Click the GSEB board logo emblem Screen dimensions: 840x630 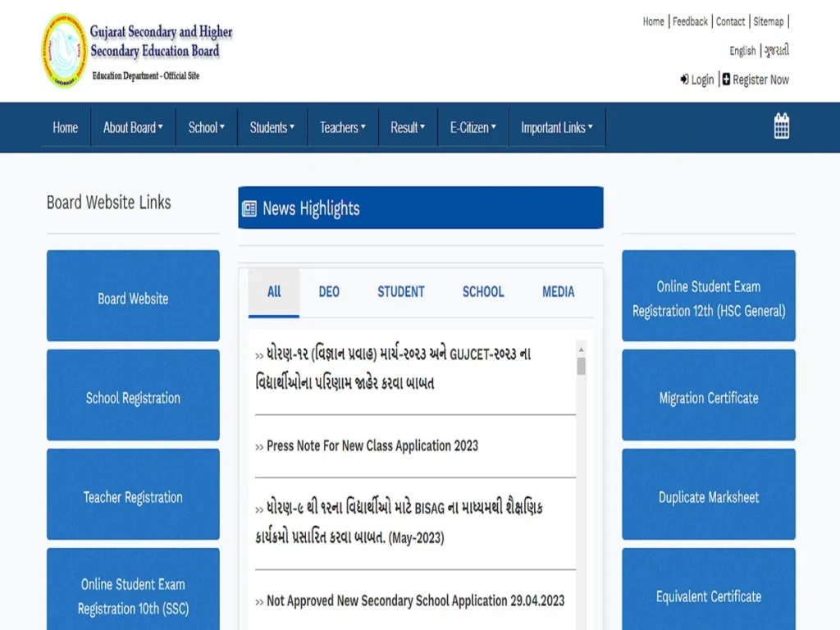(64, 51)
